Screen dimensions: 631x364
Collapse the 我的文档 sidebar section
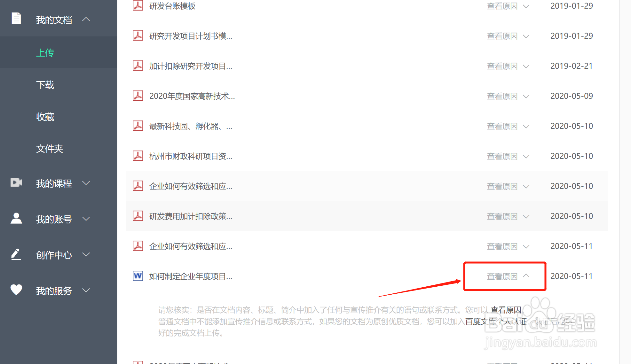point(86,19)
